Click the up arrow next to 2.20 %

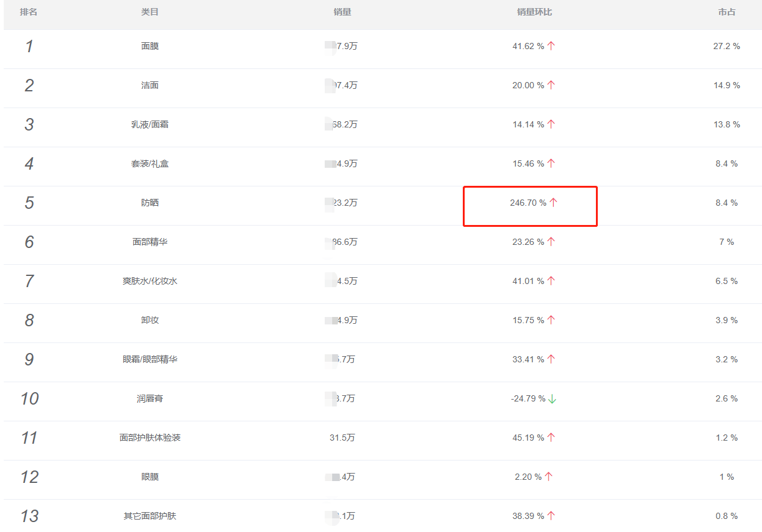point(549,477)
